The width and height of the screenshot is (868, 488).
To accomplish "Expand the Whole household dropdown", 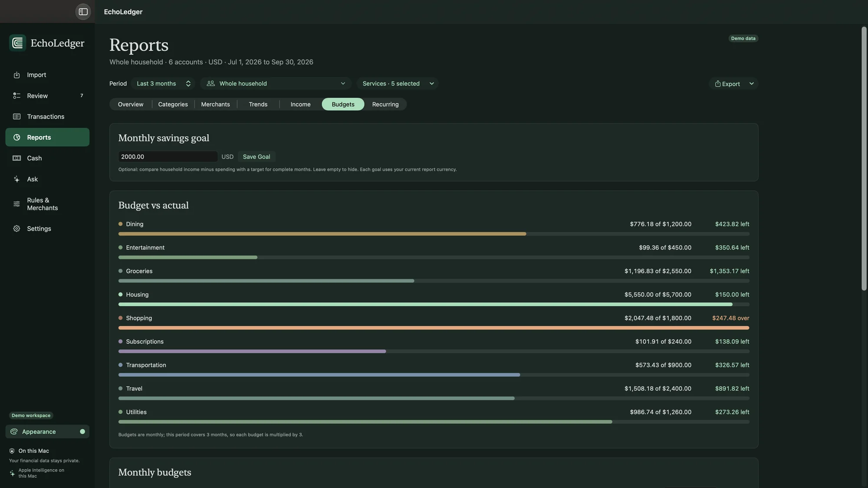I will tap(276, 84).
